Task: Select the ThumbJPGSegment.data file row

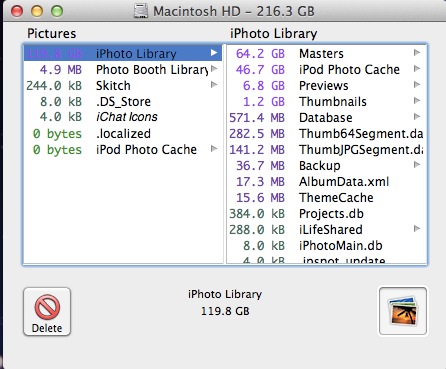Action: (x=326, y=149)
